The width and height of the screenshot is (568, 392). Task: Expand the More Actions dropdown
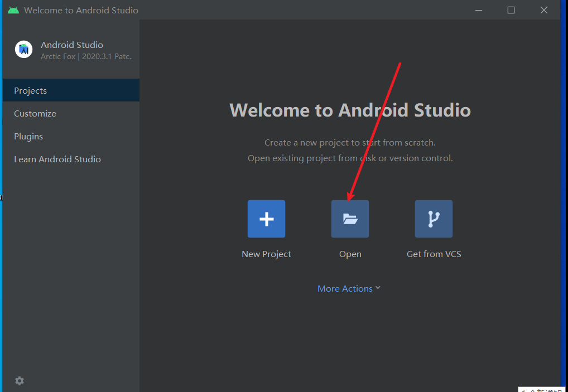349,288
